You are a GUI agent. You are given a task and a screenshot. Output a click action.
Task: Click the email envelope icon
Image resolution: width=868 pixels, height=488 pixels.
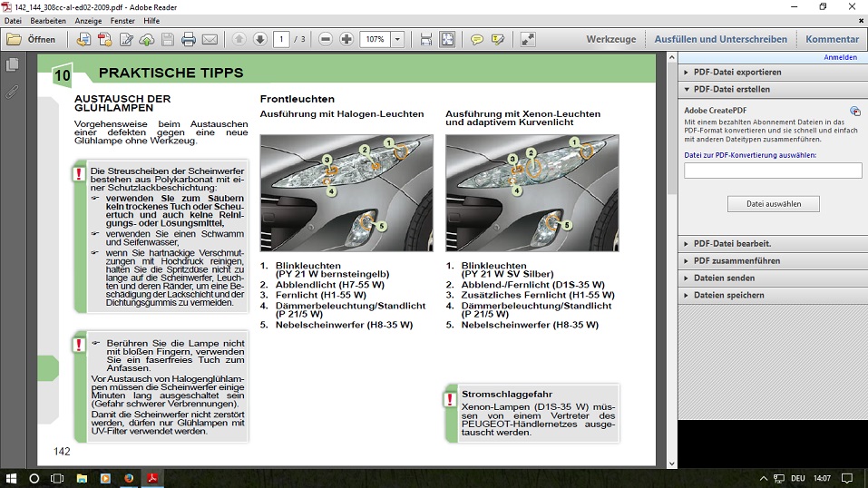210,40
